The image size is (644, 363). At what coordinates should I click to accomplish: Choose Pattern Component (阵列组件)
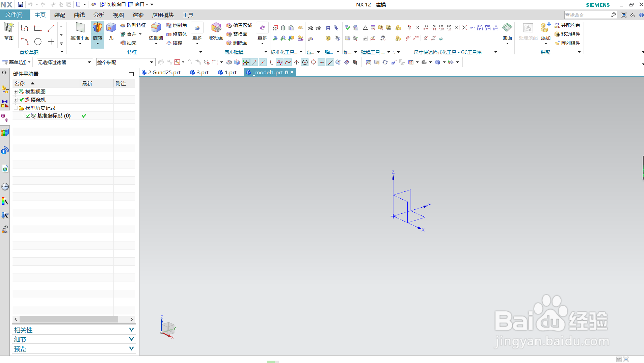(567, 43)
